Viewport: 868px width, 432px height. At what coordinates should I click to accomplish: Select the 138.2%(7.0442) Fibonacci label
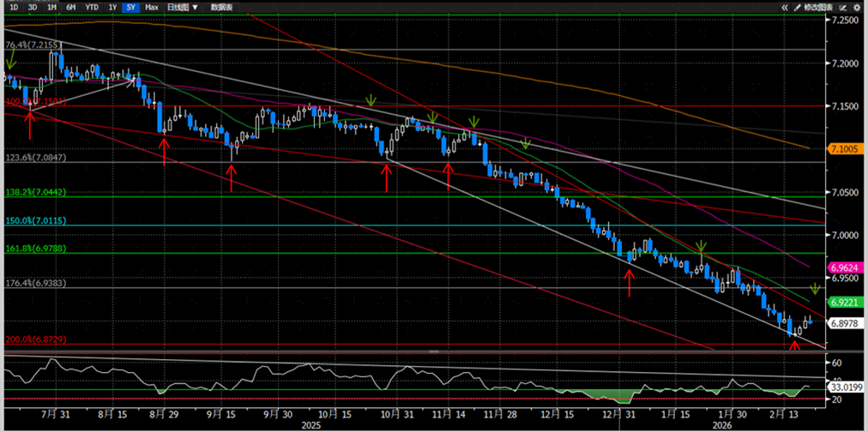pos(36,193)
